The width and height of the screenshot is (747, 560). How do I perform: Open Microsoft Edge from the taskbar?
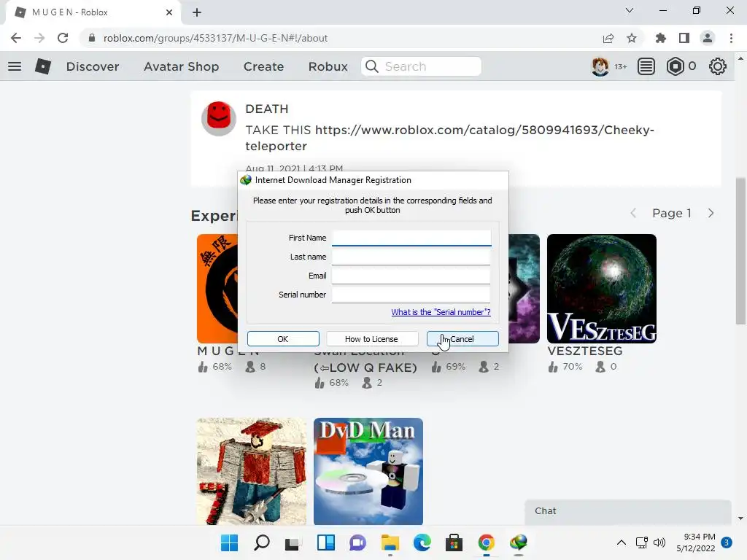click(x=422, y=542)
